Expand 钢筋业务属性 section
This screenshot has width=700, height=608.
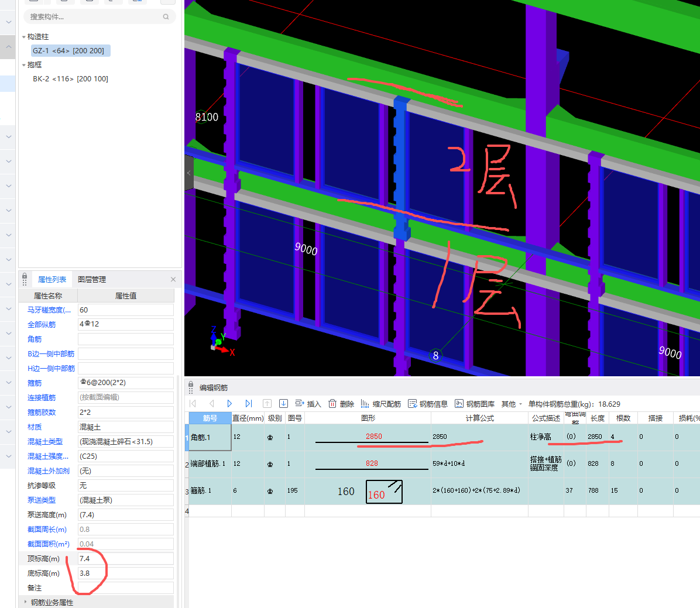(x=25, y=602)
